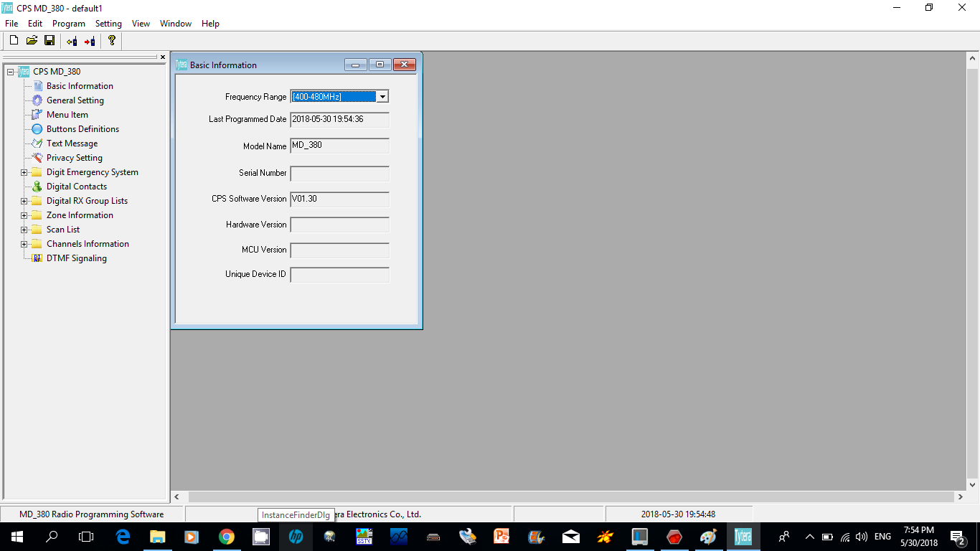Screen dimensions: 980x551
Task: Expand the Channels Information folder
Action: 24,244
